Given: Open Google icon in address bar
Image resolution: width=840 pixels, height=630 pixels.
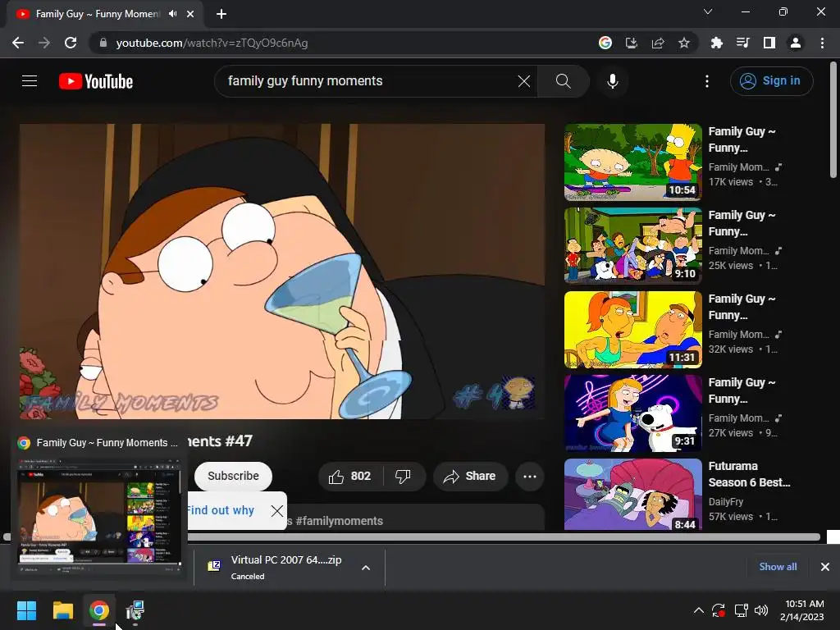Looking at the screenshot, I should 605,43.
